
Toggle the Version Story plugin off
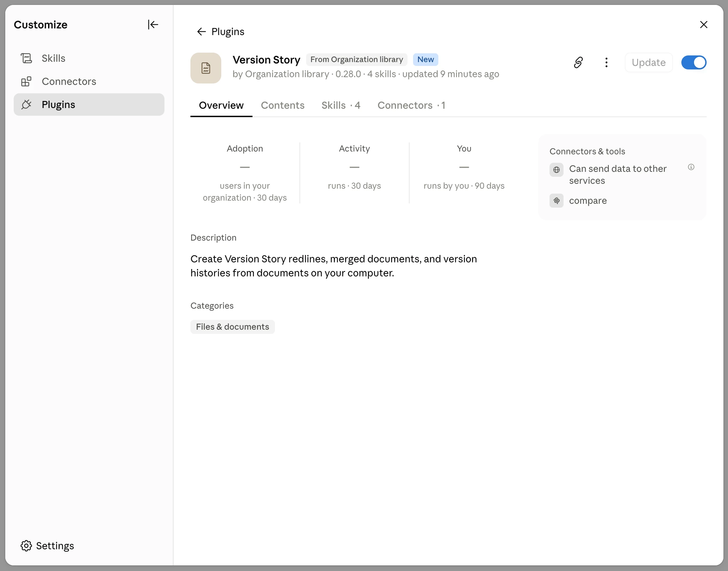[x=694, y=62]
